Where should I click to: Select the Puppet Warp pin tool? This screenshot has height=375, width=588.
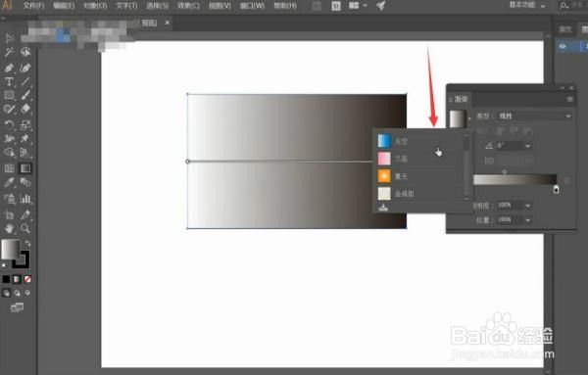(x=25, y=139)
